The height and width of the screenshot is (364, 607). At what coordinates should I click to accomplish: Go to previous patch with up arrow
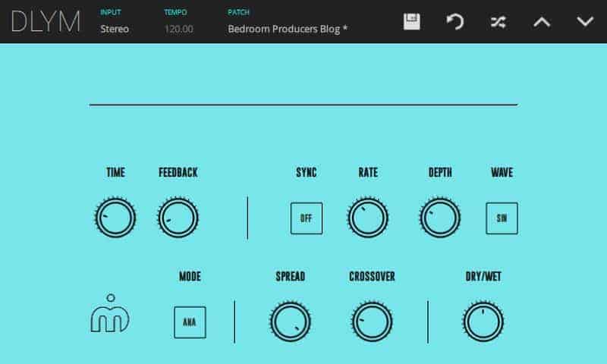(542, 21)
